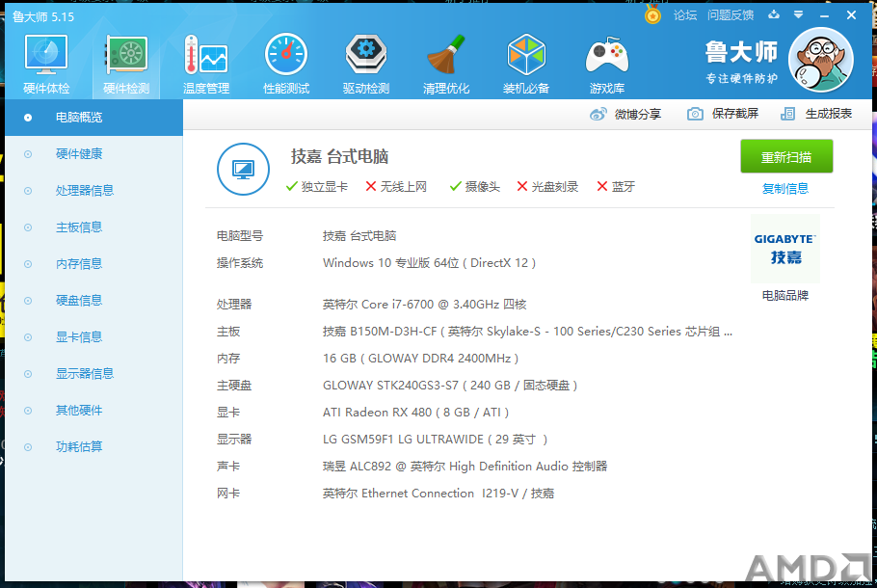Select 电脑概览 in the sidebar
This screenshot has height=588, width=877.
(x=94, y=118)
